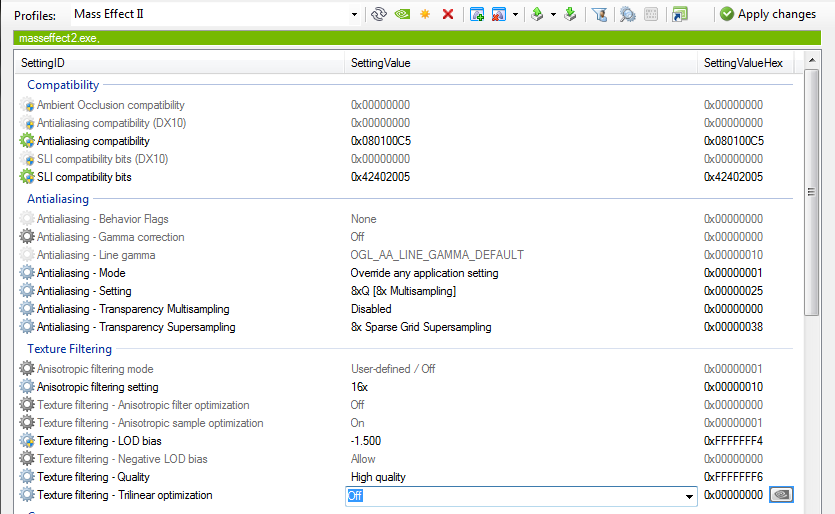The width and height of the screenshot is (835, 514).
Task: Select Texture filtering - Negative LOD bias row
Action: click(405, 459)
